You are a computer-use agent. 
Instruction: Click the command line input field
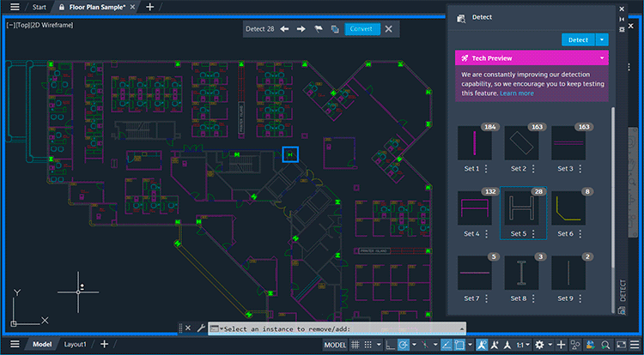pos(337,328)
